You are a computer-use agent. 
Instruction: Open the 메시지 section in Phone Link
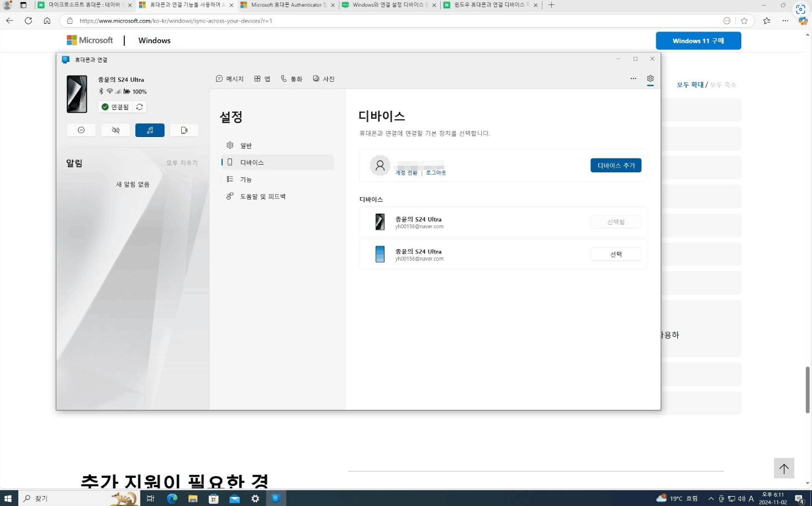230,78
